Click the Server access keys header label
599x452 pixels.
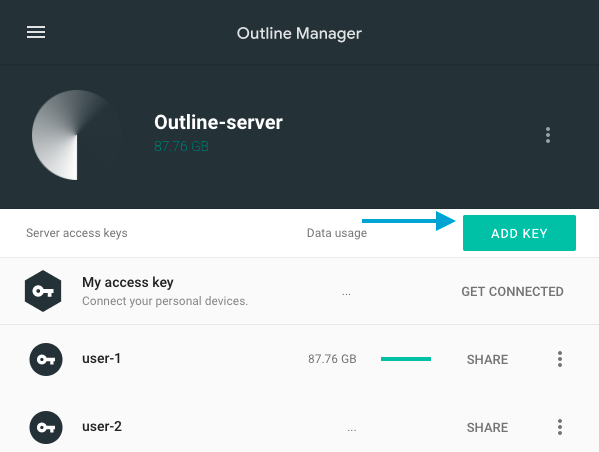[x=77, y=233]
